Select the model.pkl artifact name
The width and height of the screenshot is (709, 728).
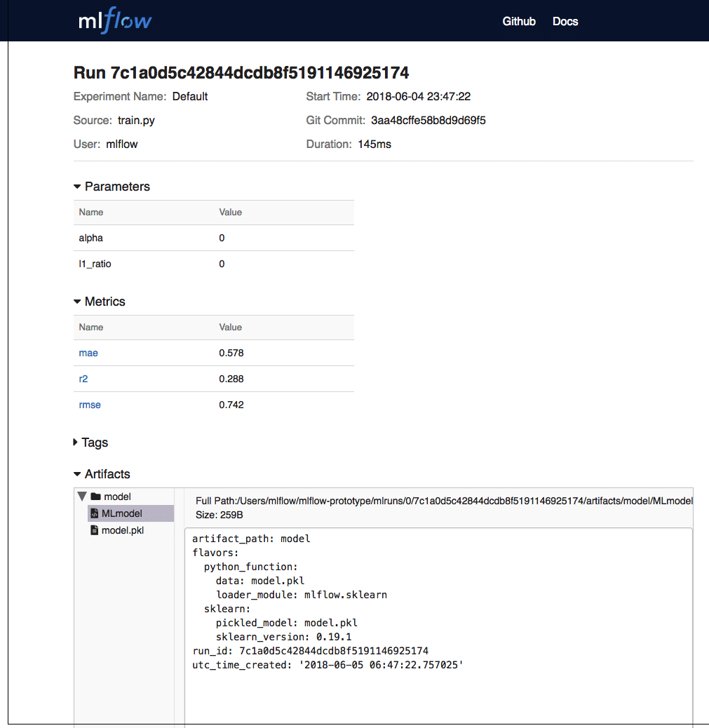click(123, 531)
